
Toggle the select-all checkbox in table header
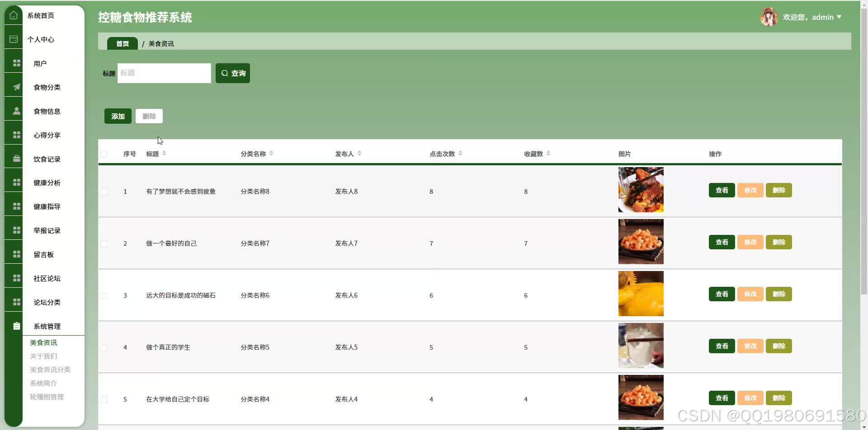[104, 154]
